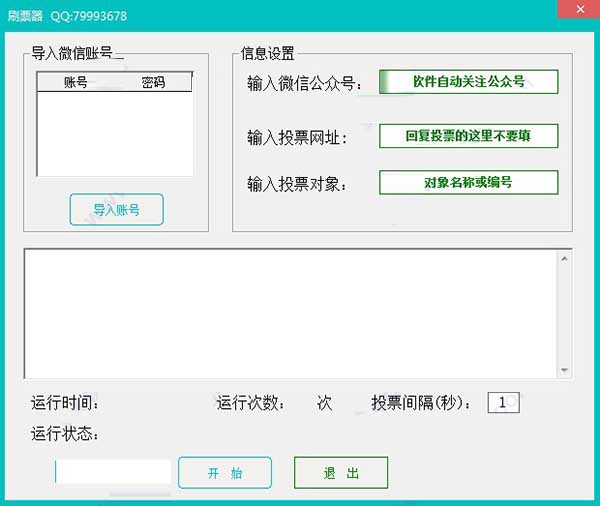Close the window with the red X

coord(579,9)
